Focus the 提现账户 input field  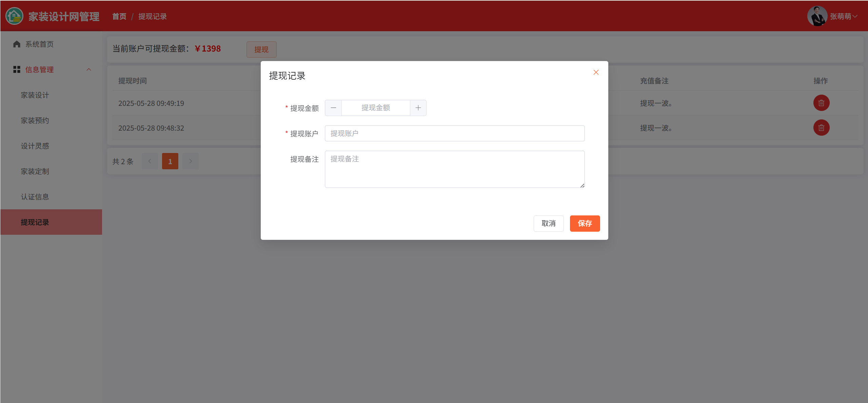coord(454,133)
